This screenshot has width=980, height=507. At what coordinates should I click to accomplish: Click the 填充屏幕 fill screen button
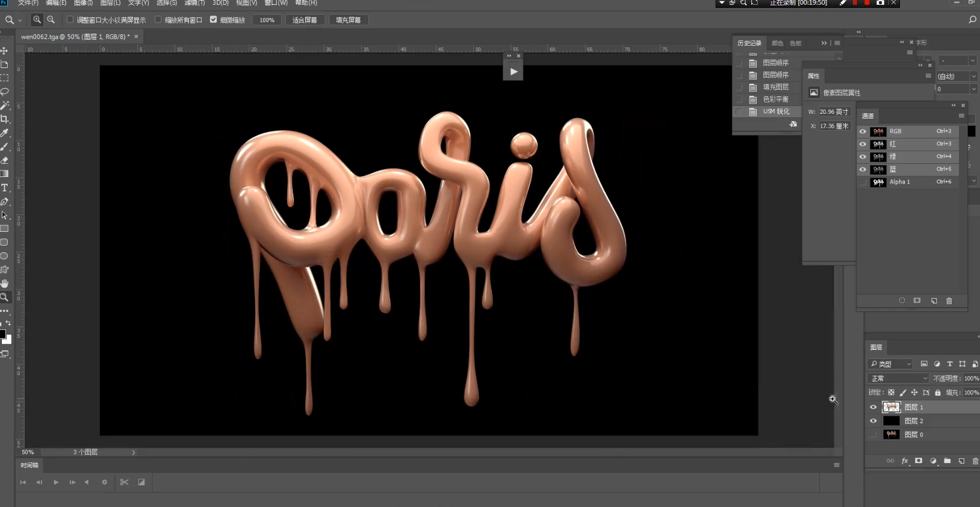coord(348,20)
